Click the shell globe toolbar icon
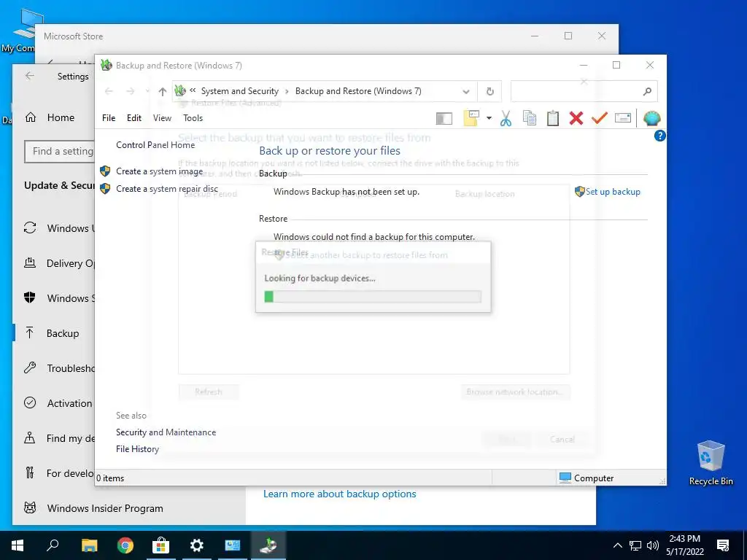The image size is (747, 560). click(651, 118)
